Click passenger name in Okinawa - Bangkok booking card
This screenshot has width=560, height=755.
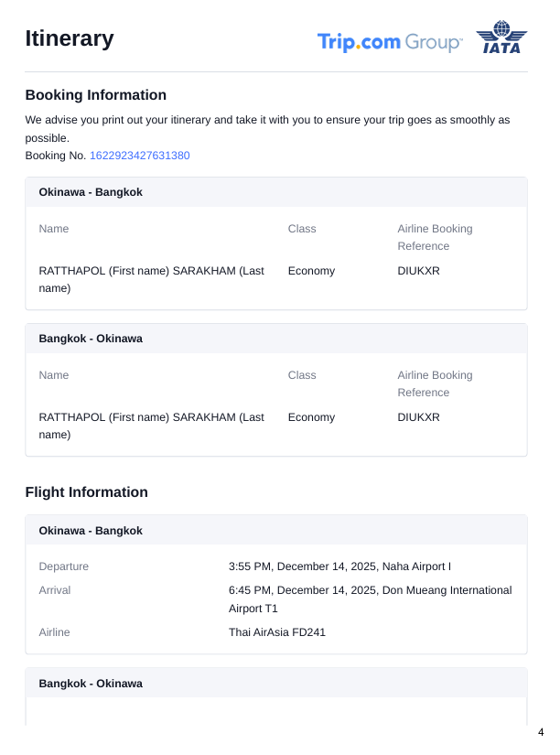point(152,279)
